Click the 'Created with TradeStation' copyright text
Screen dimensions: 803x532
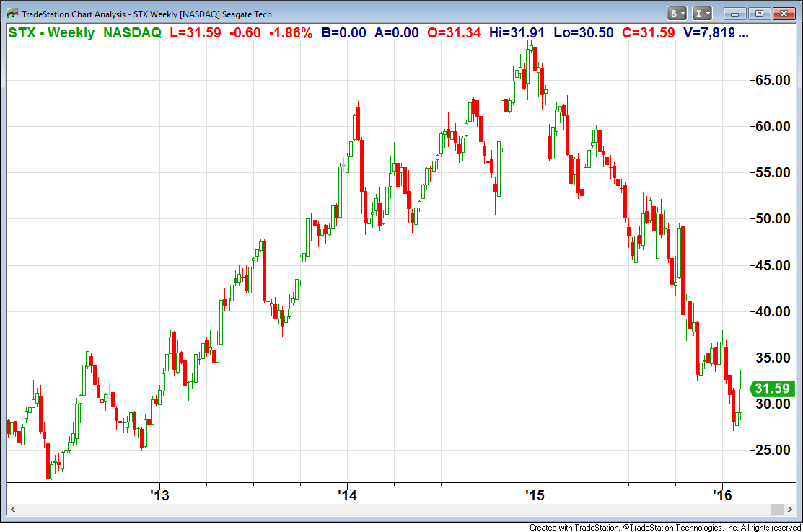666,528
